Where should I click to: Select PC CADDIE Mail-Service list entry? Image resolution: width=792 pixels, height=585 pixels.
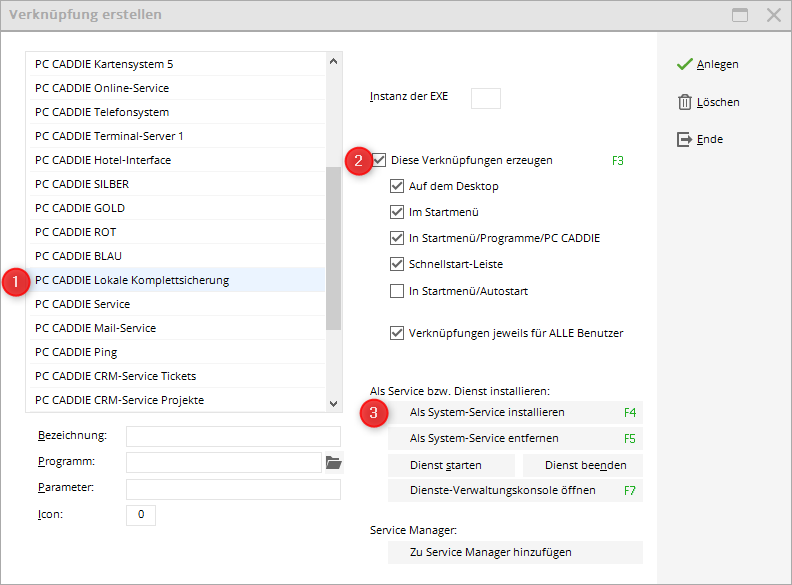click(x=177, y=328)
